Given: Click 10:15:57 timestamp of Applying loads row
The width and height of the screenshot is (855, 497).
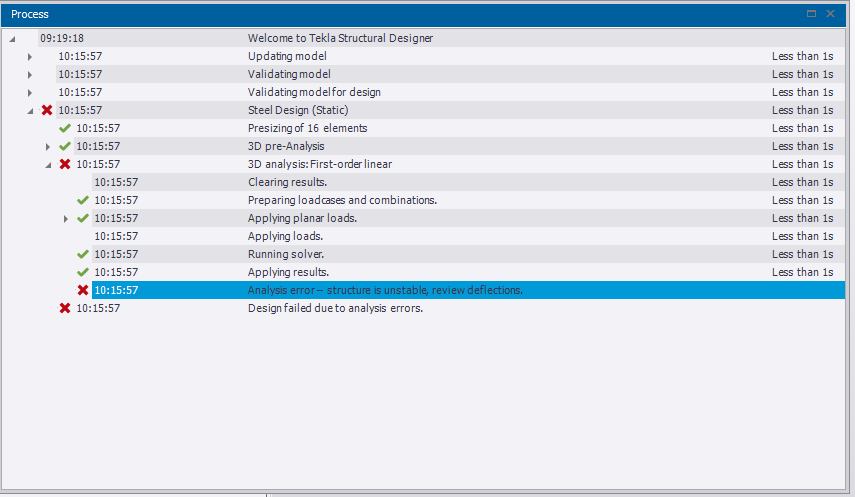Looking at the screenshot, I should [116, 236].
